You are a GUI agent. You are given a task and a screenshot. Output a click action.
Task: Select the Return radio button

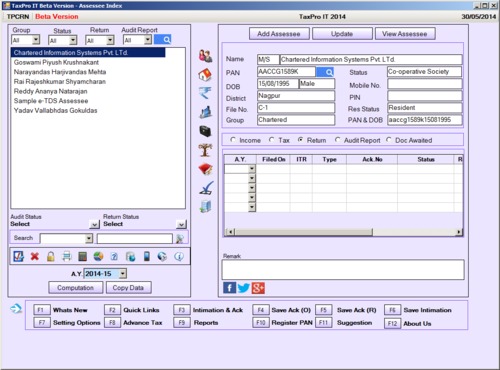tap(300, 140)
